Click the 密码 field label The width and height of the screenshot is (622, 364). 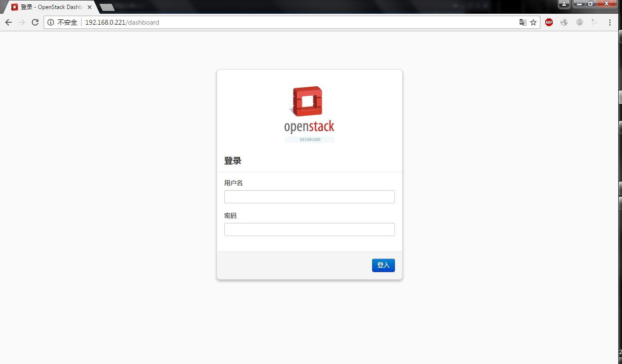click(230, 216)
